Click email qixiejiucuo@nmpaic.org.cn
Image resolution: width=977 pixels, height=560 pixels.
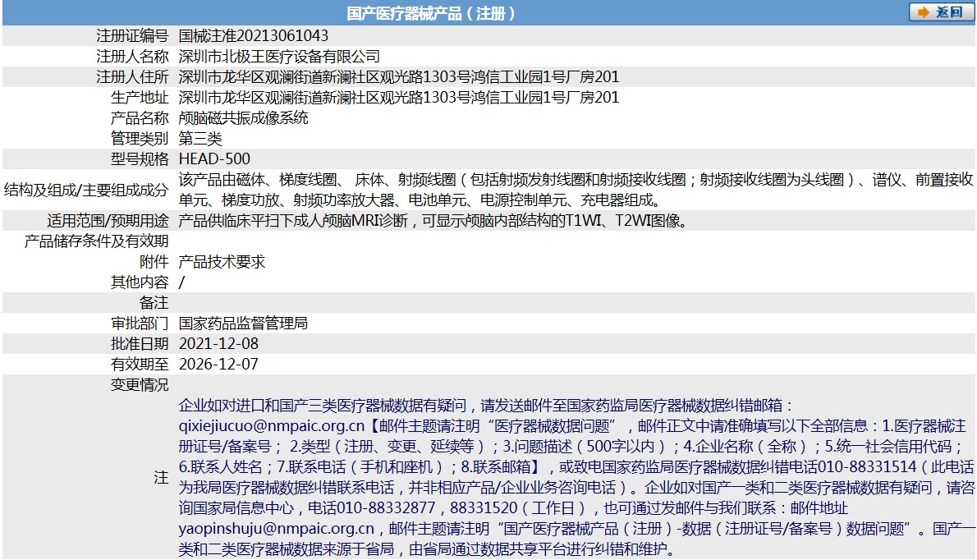coord(272,427)
